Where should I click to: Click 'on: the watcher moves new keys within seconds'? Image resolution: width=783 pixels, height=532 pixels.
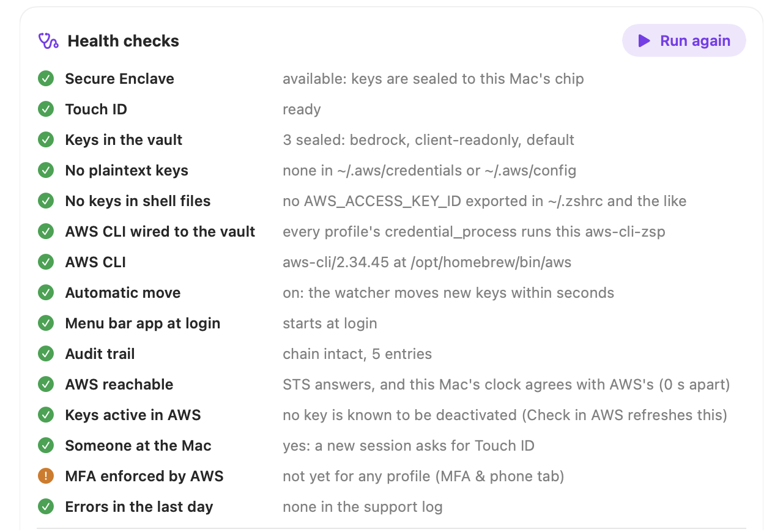448,293
